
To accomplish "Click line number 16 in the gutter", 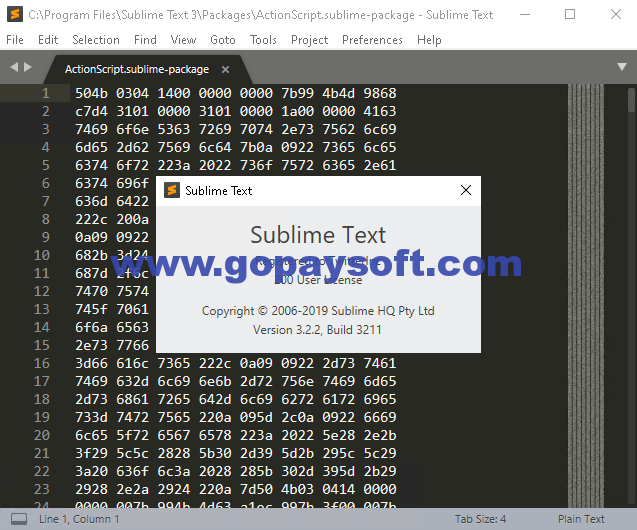I will pos(42,363).
